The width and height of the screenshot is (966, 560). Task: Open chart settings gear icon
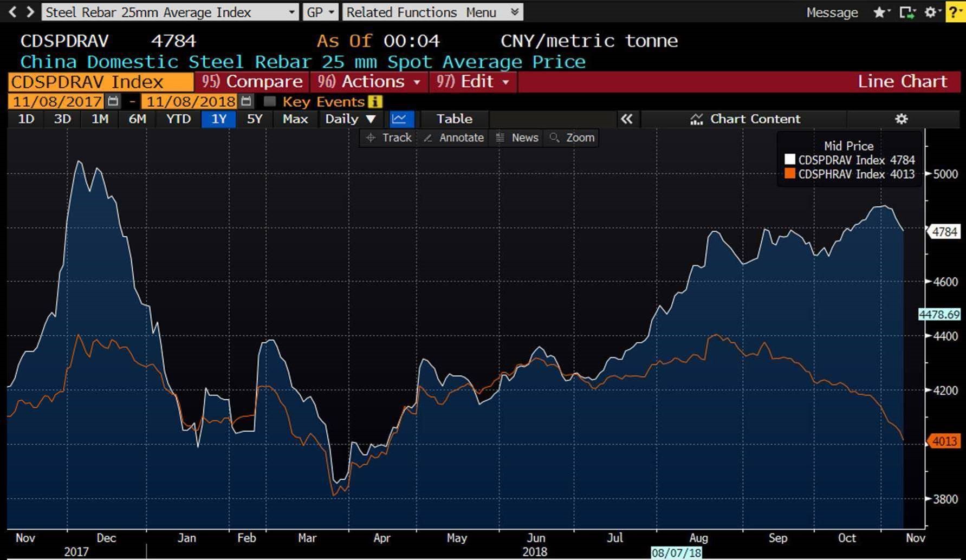901,119
